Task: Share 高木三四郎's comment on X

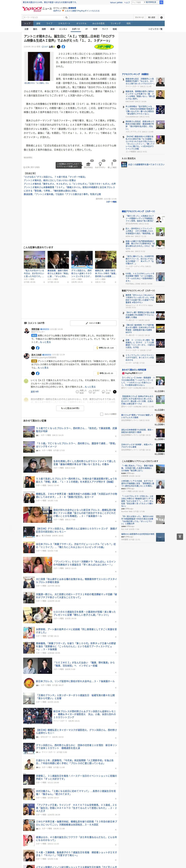Action: point(33,373)
